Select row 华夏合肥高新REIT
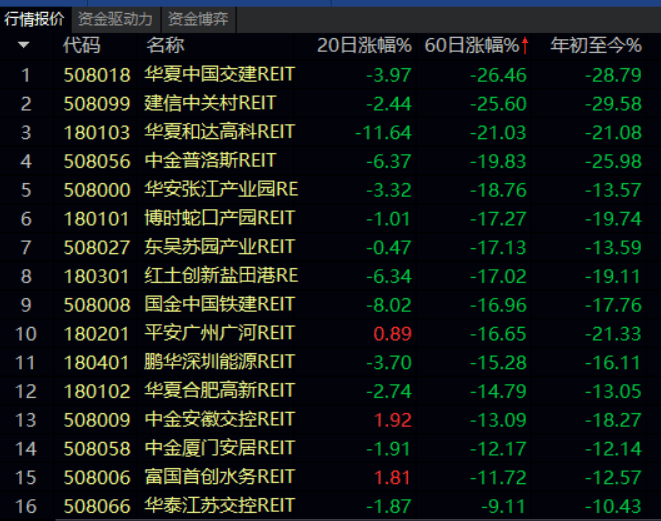The height and width of the screenshot is (521, 661). (330, 391)
